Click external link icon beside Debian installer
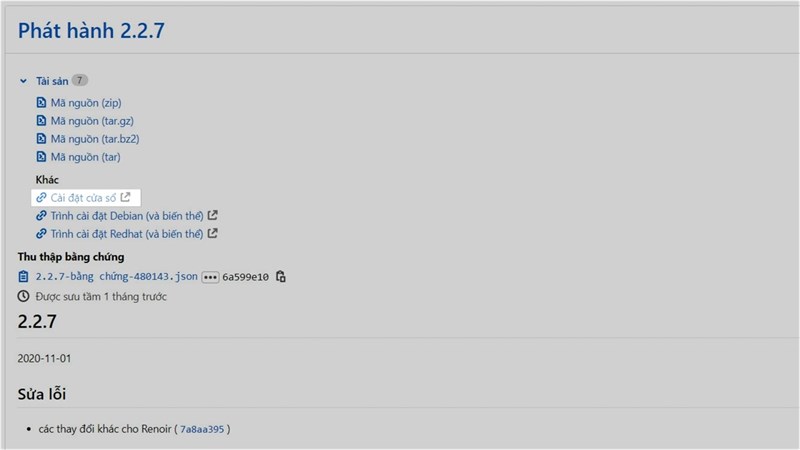Viewport: 800px width, 450px height. click(x=212, y=215)
